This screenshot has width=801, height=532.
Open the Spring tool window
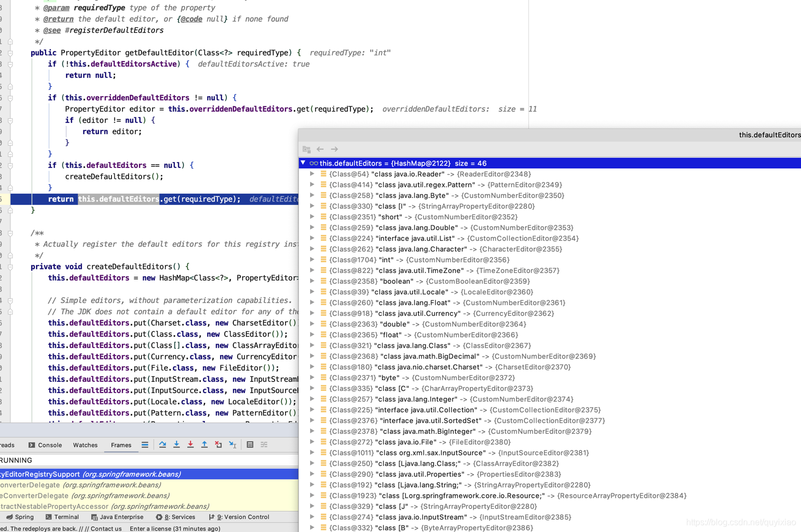20,517
